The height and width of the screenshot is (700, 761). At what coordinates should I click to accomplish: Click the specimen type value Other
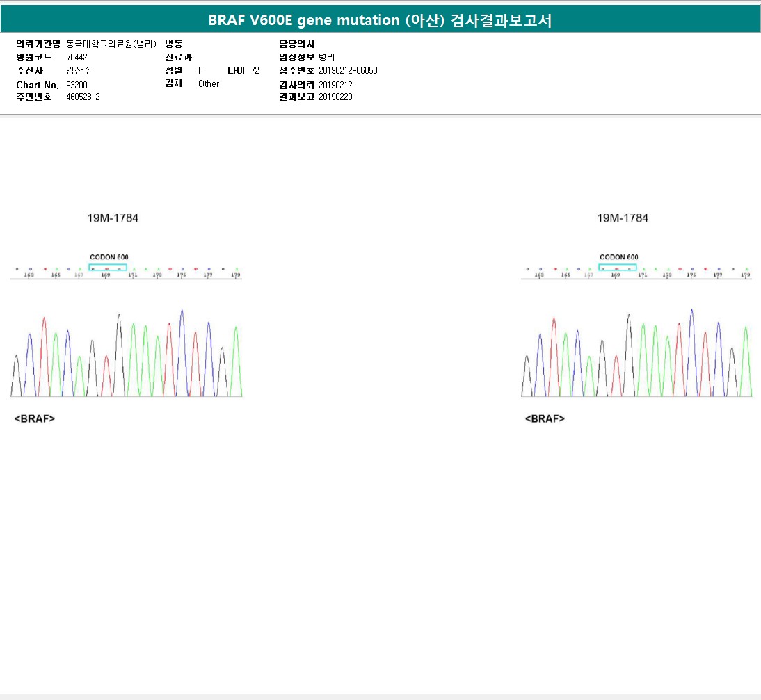[x=209, y=83]
